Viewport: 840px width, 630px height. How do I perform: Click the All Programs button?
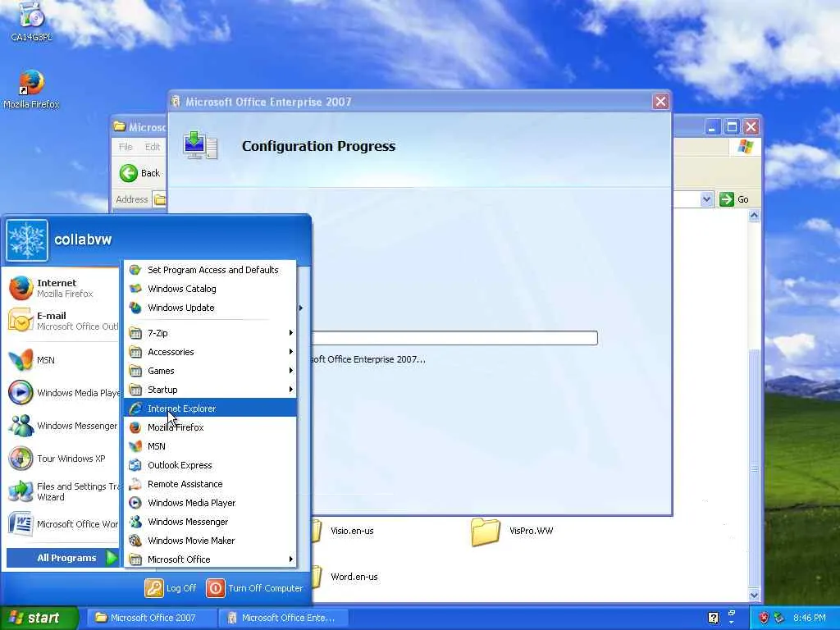tap(63, 558)
